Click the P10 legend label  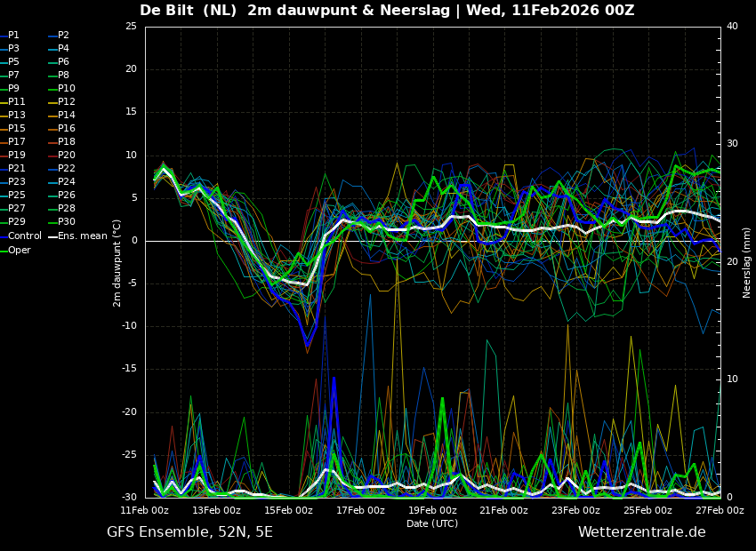[x=67, y=89]
